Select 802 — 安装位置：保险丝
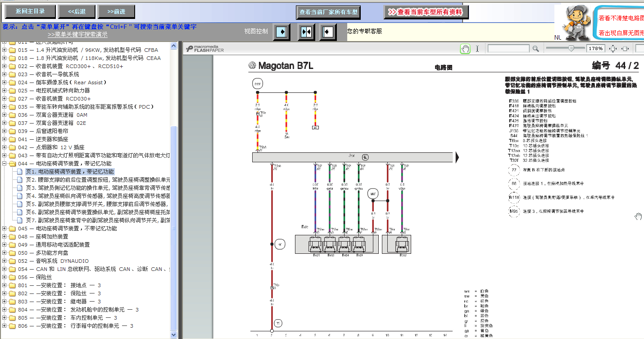Screen dimensions: 644x339 point(60,293)
